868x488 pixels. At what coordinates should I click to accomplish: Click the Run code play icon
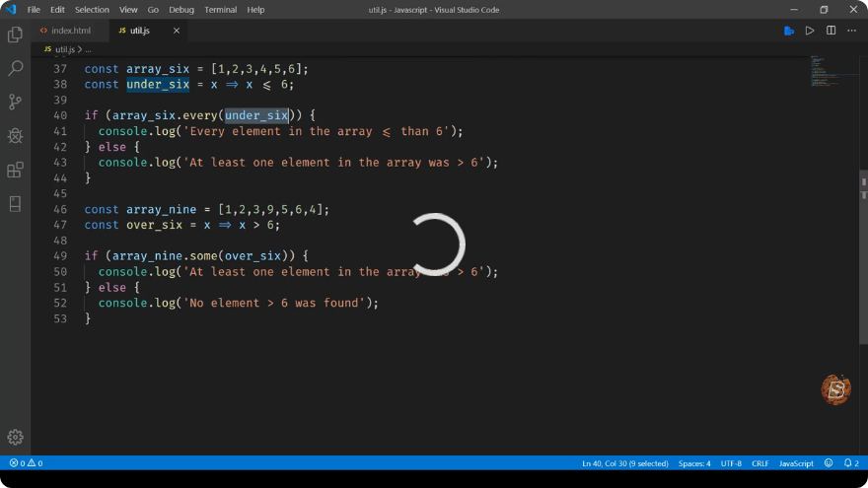(x=810, y=31)
